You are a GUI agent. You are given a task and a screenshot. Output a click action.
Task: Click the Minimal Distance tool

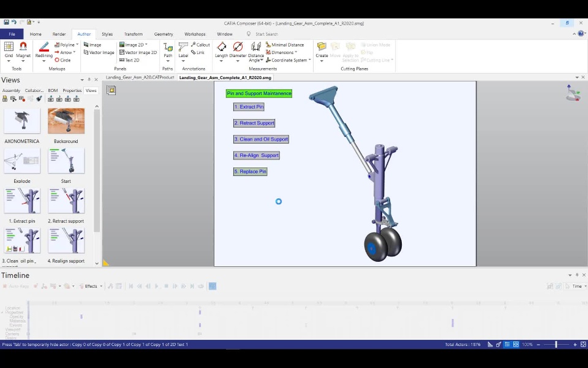pos(285,45)
